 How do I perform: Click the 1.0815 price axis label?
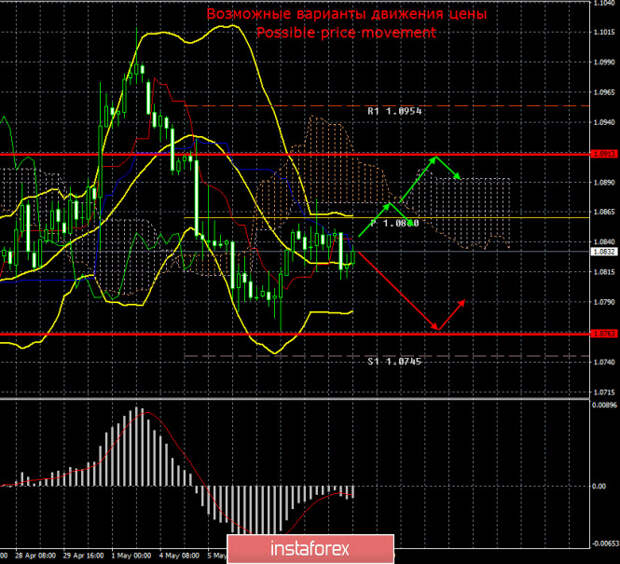coord(604,272)
